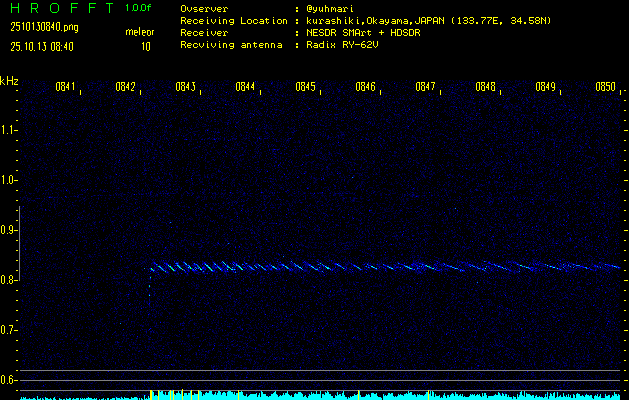Select the 0.8 frequency axis label
The image size is (629, 400).
(x=9, y=280)
